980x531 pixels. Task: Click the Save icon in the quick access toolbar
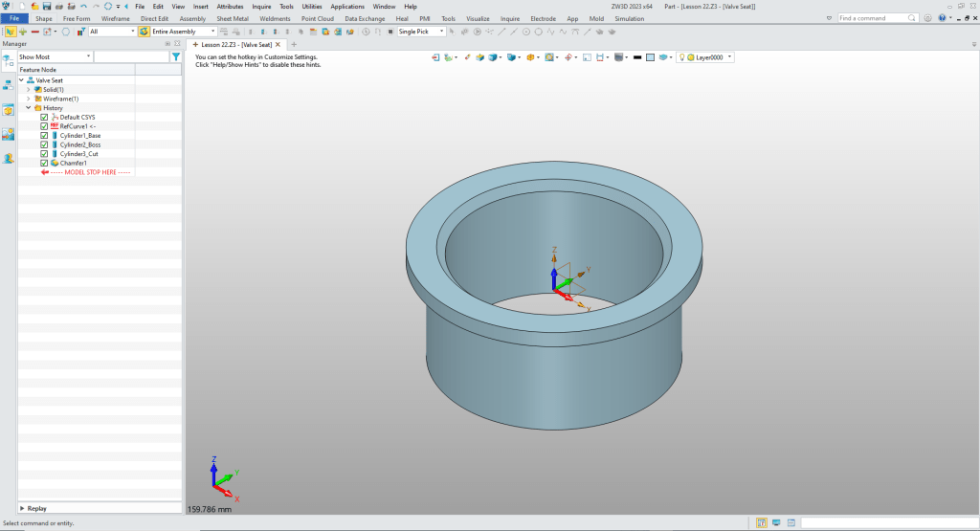point(47,6)
